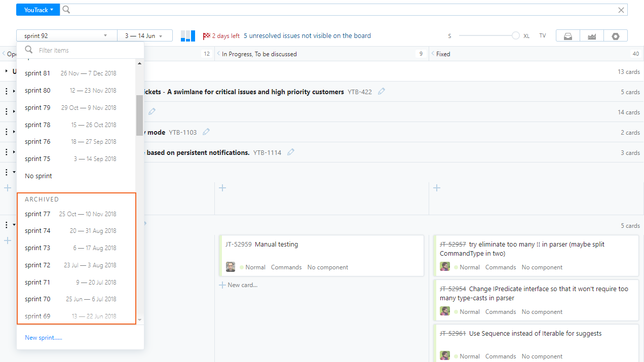Open the three-dot menu on YTB-1114 swimlane
Viewport: 644px width, 362px height.
[x=7, y=152]
